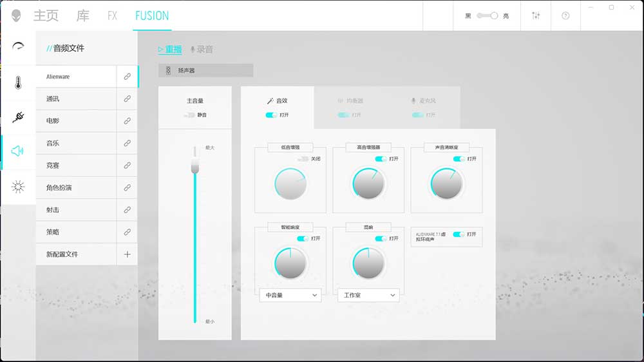Open the mixer sliders settings icon
This screenshot has width=644, height=362.
click(x=536, y=15)
